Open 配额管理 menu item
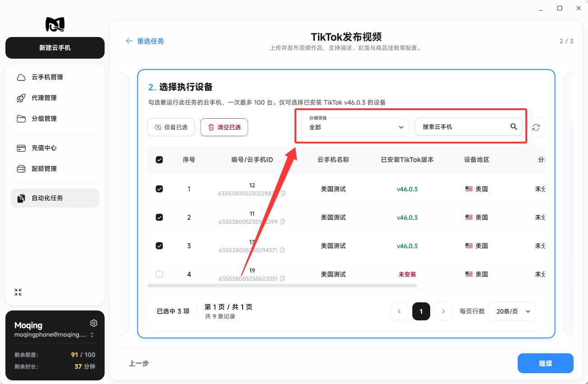 55,169
